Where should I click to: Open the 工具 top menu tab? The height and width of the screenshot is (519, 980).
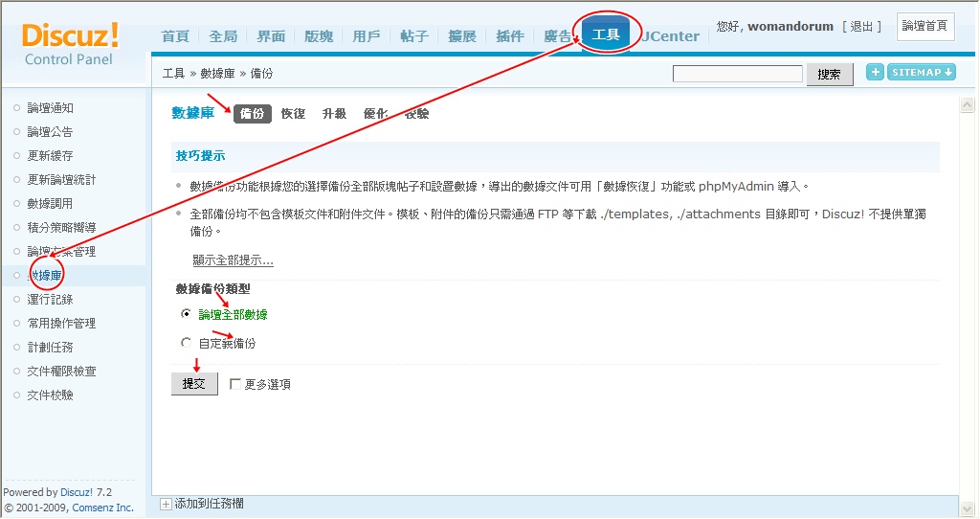(606, 35)
